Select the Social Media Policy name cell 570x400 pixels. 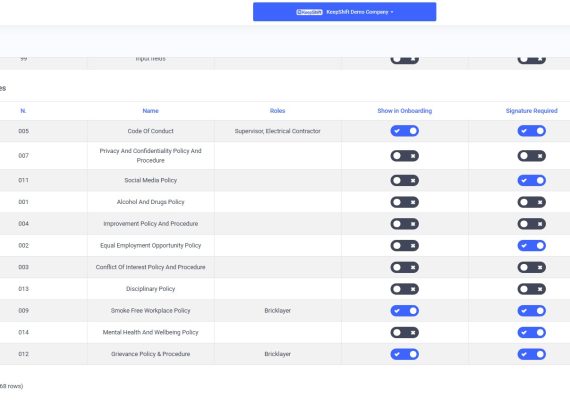150,180
